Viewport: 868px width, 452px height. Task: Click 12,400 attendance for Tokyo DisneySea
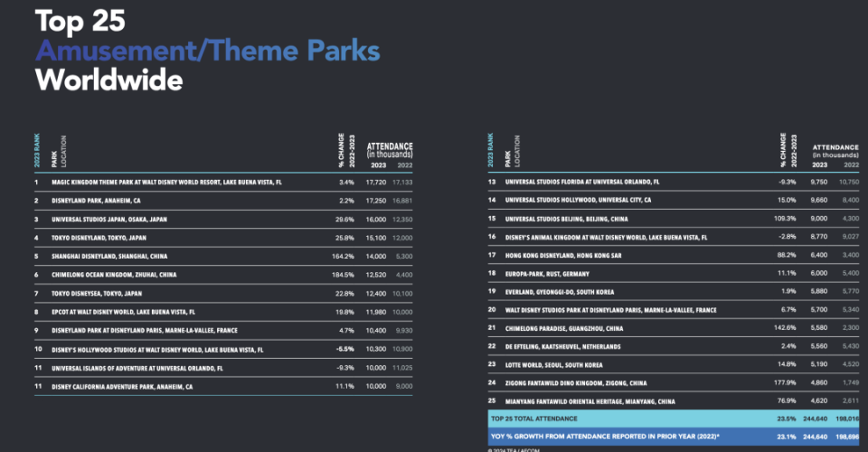[376, 294]
